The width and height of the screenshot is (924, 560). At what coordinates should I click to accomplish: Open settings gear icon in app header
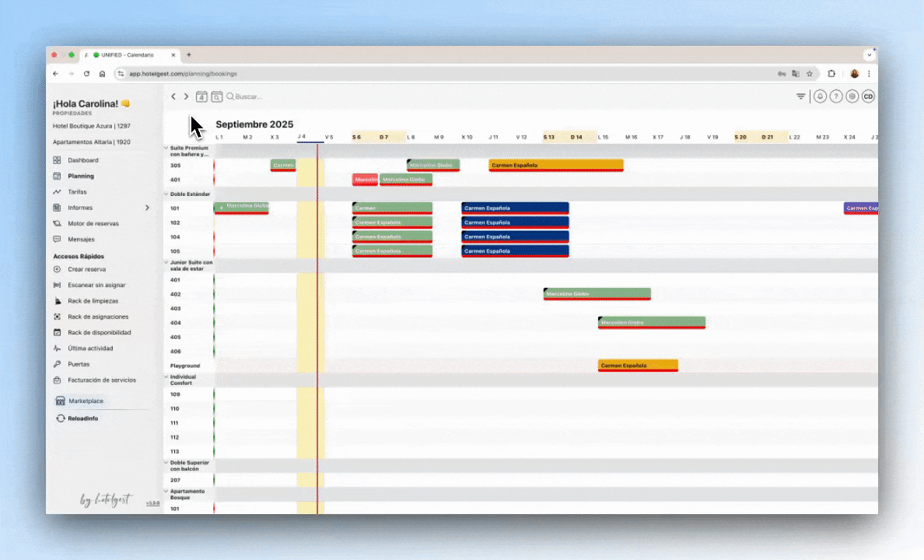(852, 96)
